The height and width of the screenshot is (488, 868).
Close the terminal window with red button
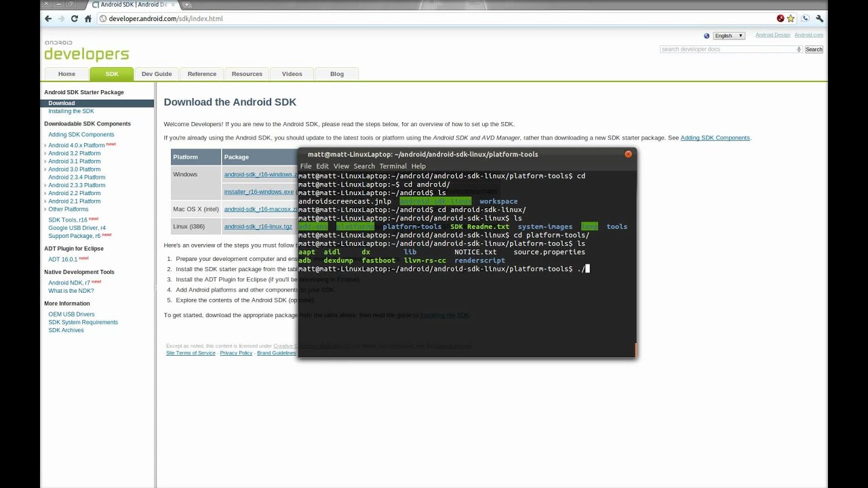tap(628, 154)
